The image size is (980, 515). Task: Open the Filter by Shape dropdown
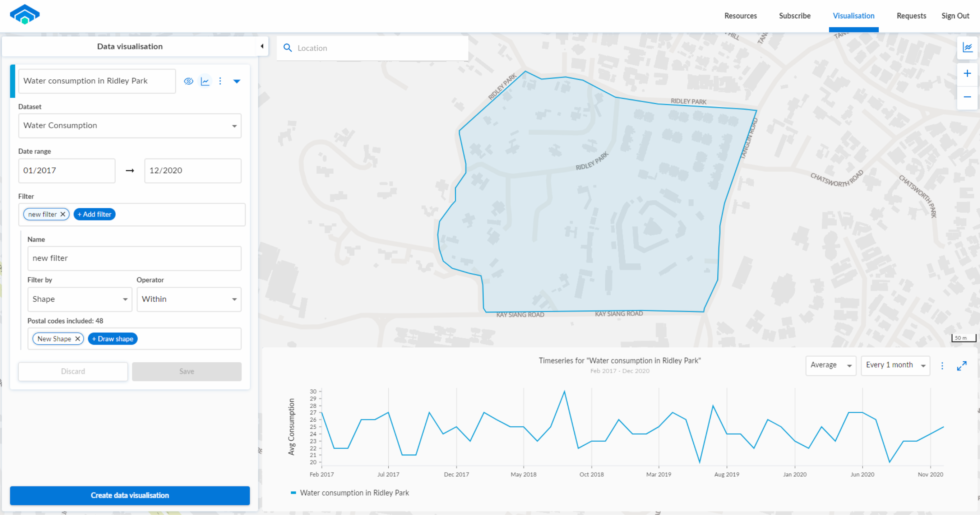pyautogui.click(x=79, y=299)
